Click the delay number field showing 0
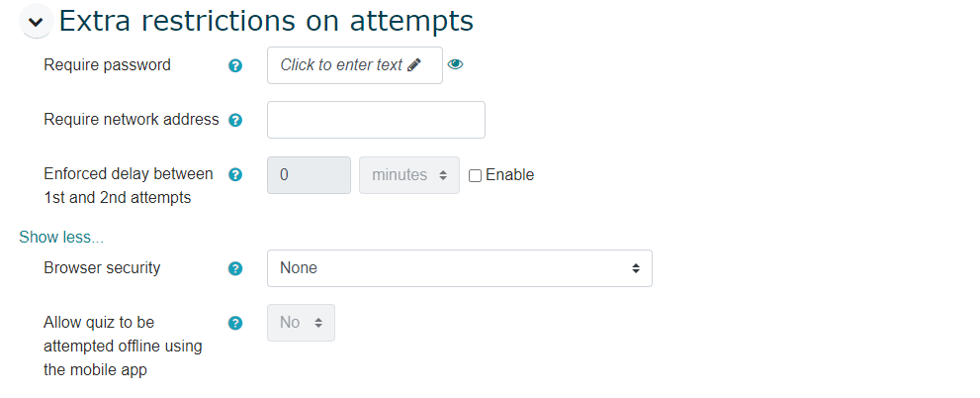This screenshot has height=398, width=980. [309, 175]
